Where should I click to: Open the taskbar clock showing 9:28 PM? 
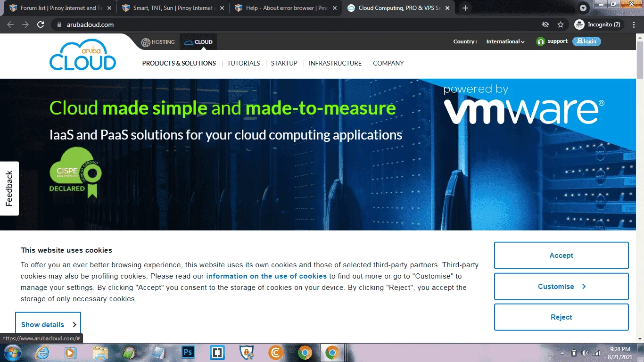coord(620,353)
